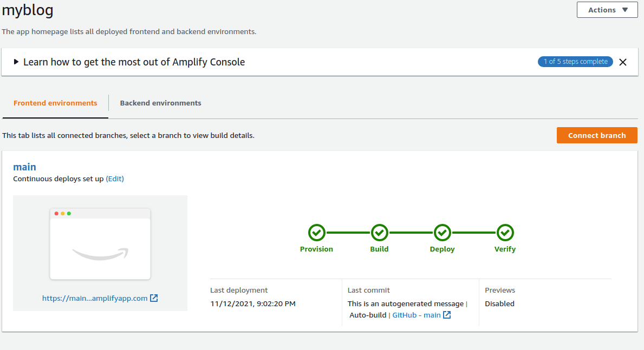Dismiss the Amplify Console tips banner
This screenshot has height=350, width=644.
point(623,62)
